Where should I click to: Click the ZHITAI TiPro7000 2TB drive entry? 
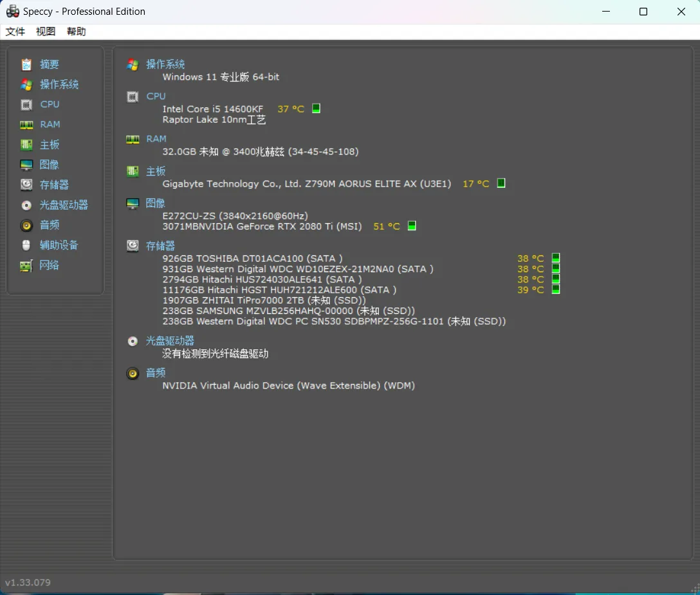pos(264,300)
